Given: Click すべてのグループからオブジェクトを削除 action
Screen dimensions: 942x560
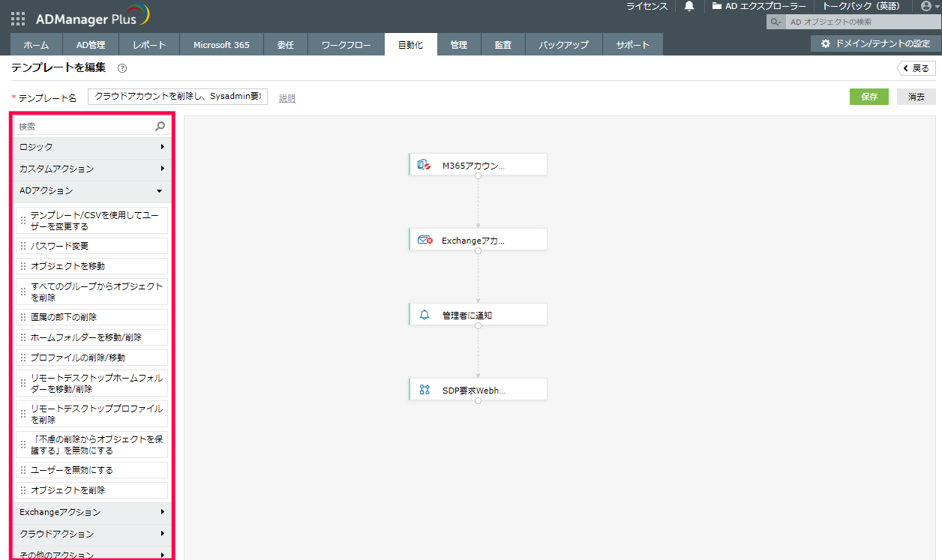Looking at the screenshot, I should (91, 292).
